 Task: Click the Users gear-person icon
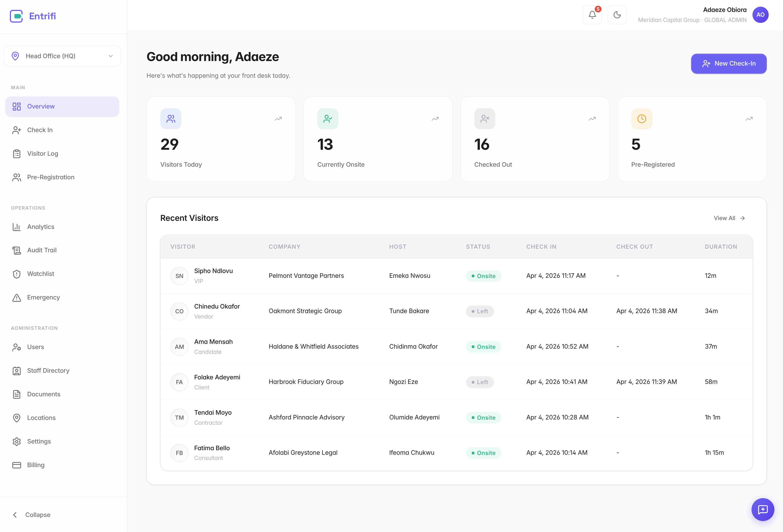point(16,347)
